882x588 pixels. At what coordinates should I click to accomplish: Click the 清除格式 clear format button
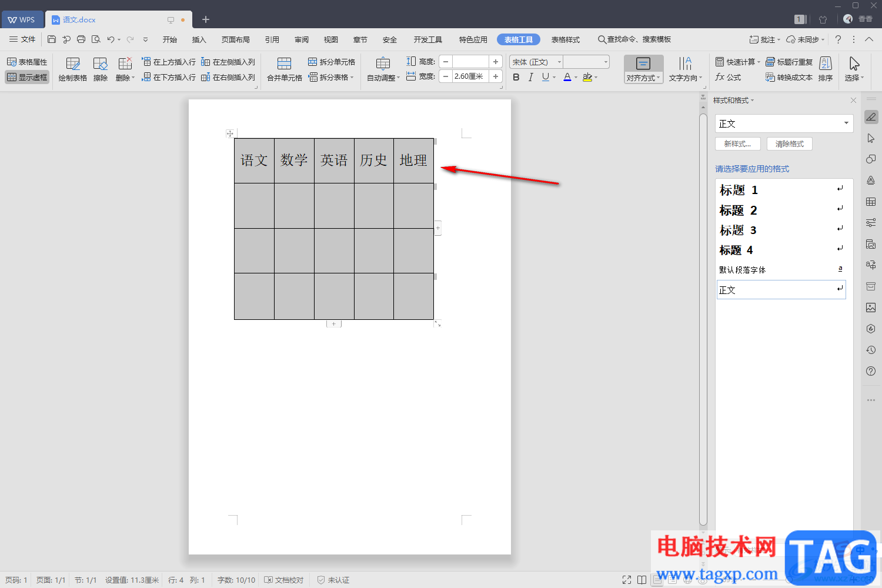point(790,143)
